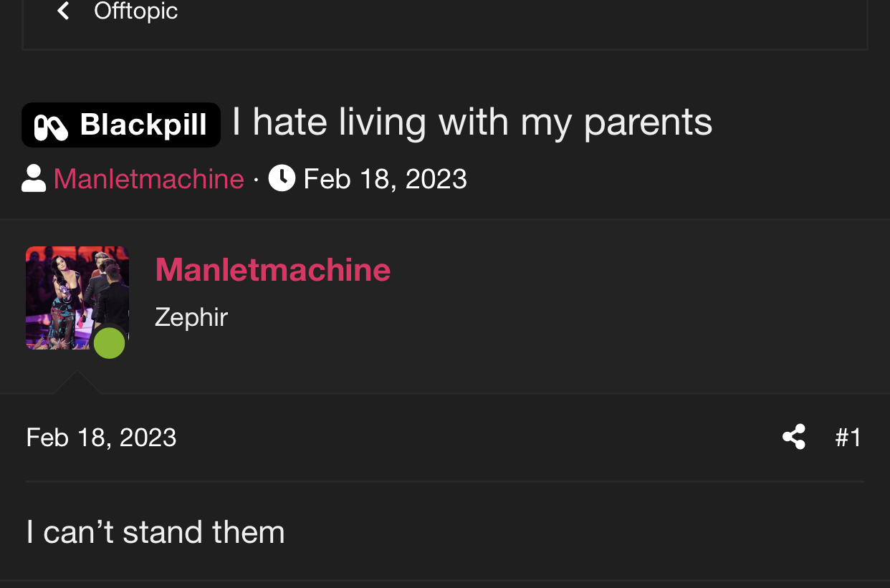Click the triangular pointer beneath the avatar
Viewport: 890px width, 588px height.
click(x=77, y=382)
